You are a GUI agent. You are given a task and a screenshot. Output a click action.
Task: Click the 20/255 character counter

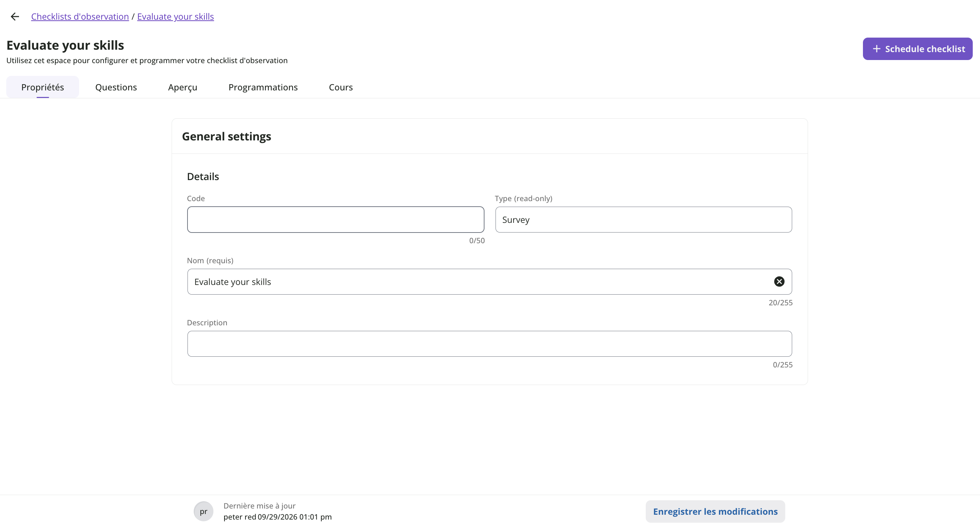tap(780, 303)
